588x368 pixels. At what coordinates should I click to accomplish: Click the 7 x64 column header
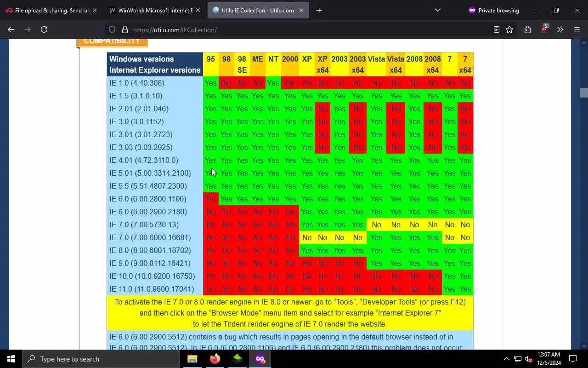[465, 64]
